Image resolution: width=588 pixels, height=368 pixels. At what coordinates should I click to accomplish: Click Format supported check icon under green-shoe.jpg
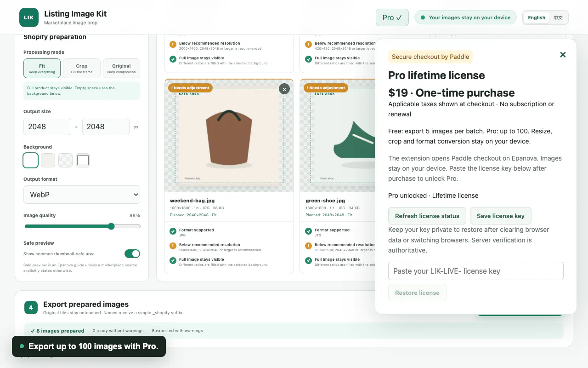pos(308,231)
